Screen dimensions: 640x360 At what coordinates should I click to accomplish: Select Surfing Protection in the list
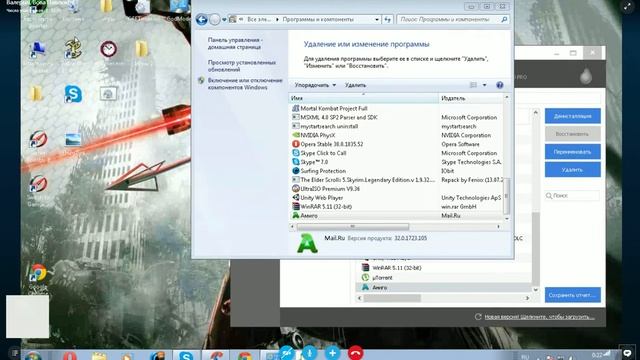pyautogui.click(x=323, y=171)
